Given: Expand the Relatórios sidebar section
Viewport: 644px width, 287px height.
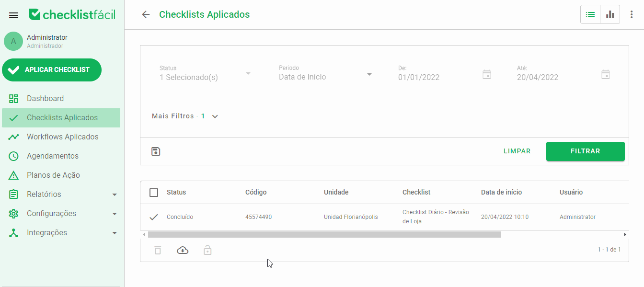Looking at the screenshot, I should 61,194.
